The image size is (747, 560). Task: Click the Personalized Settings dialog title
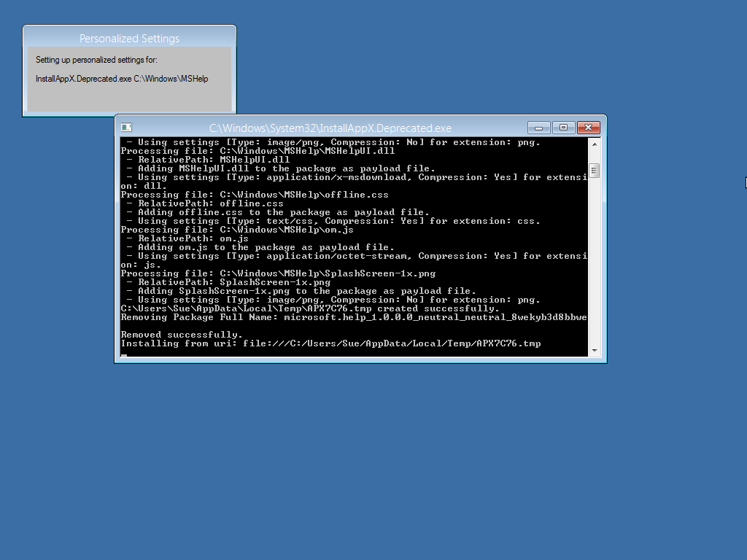coord(130,39)
